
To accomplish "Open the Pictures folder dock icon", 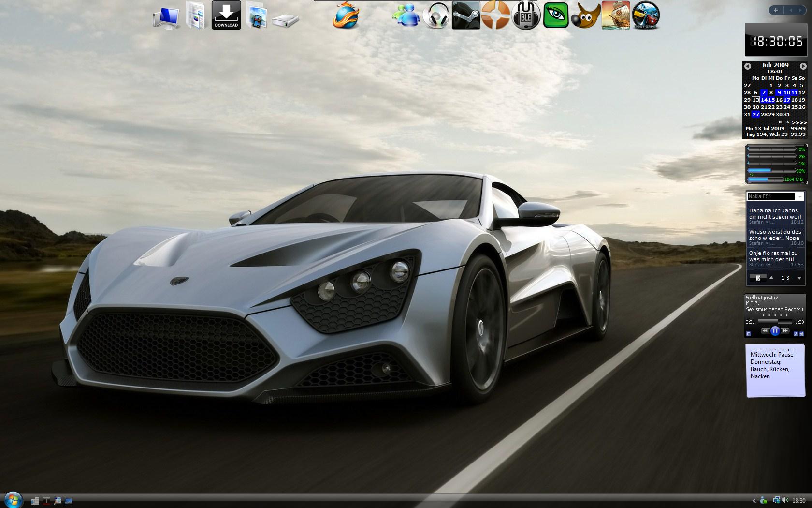I will (256, 15).
